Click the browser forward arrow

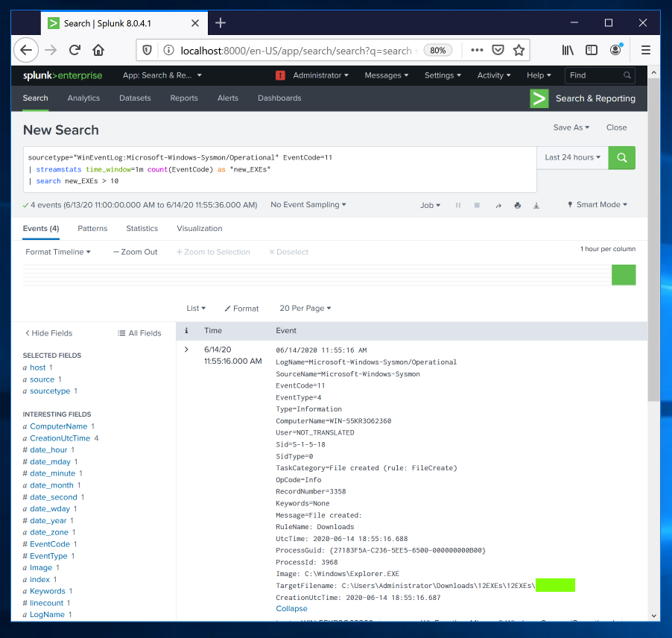(51, 50)
